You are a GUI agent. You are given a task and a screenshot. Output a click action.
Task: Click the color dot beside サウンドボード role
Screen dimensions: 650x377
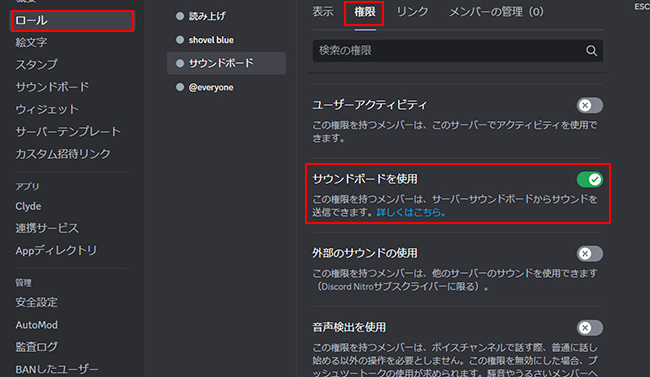coord(180,63)
